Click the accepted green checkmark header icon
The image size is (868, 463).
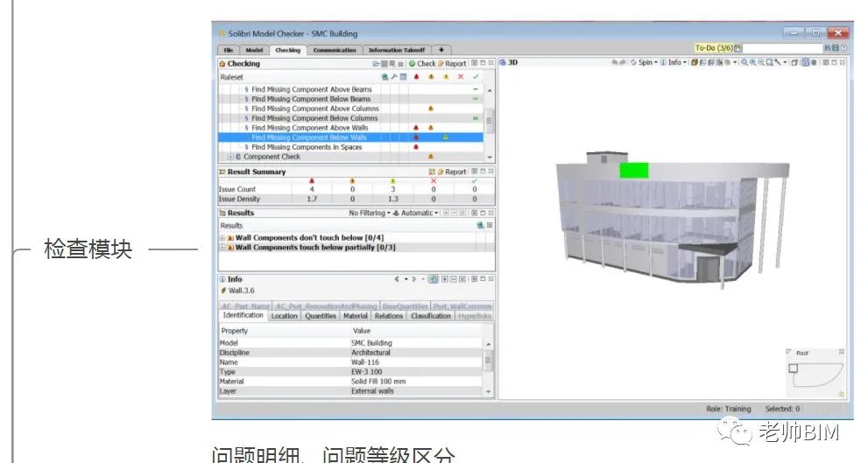coord(475,77)
